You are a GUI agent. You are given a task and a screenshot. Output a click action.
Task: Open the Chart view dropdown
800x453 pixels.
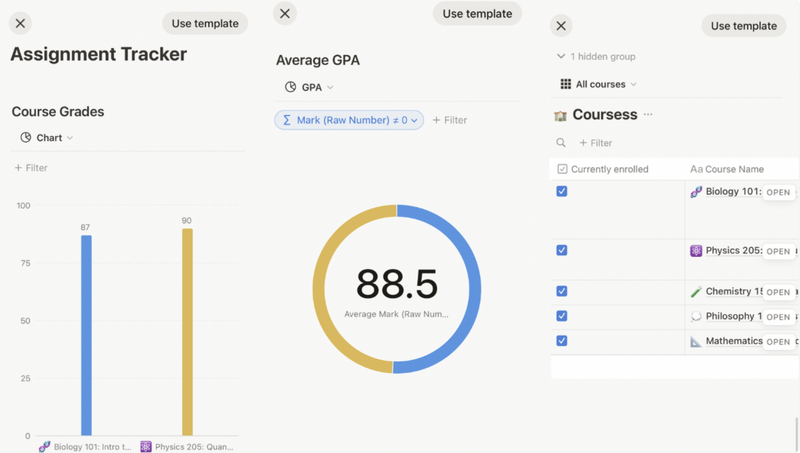47,138
